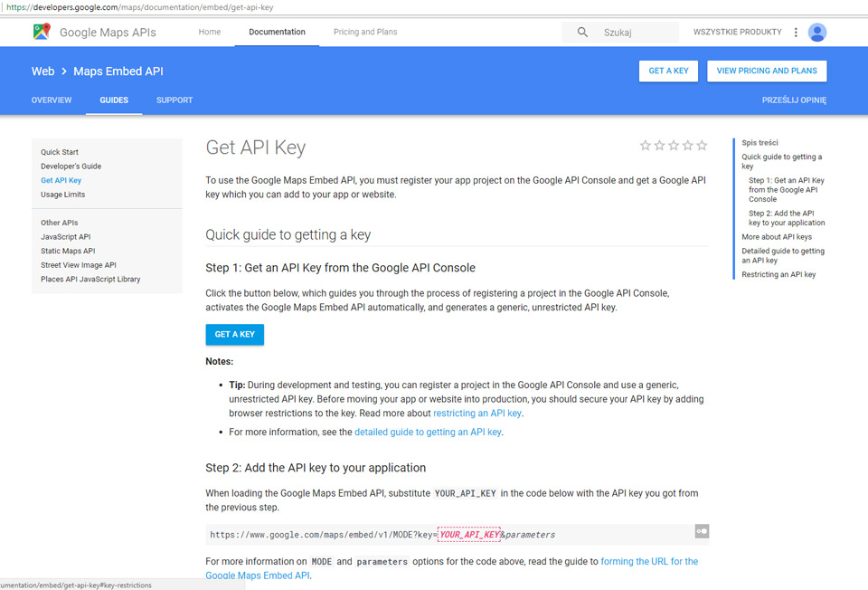Click VIEW PRICING AND PLANS button
The image size is (868, 590).
point(767,71)
